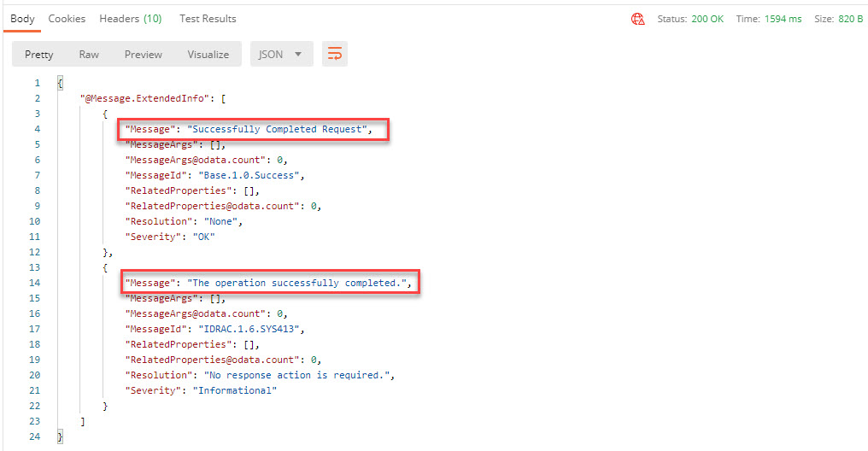868x451 pixels.
Task: Click the wrap lines icon
Action: 335,55
